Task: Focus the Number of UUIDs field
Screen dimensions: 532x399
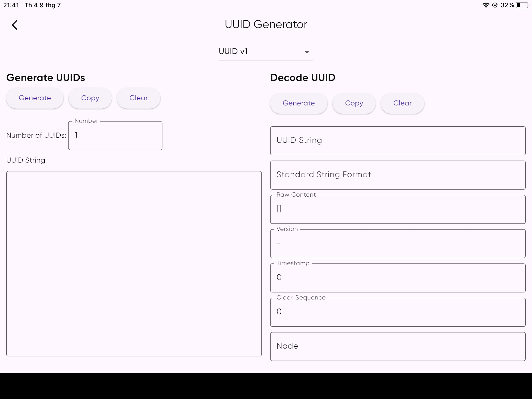Action: coord(115,135)
